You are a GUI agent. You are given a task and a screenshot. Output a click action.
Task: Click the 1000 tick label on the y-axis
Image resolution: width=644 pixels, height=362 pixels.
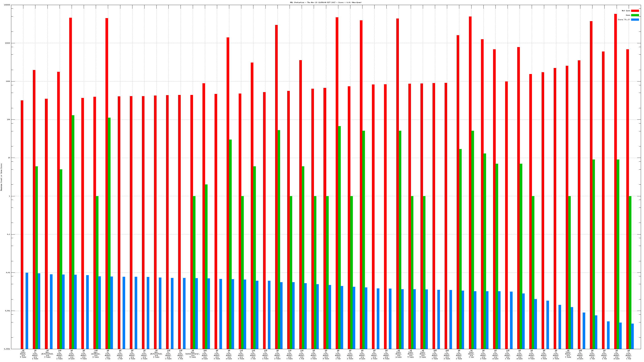coord(8,81)
